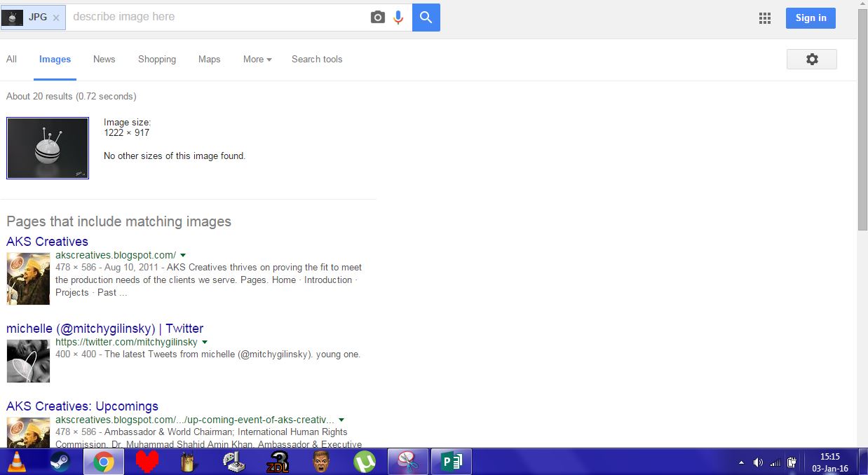
Task: Open the settings gear menu
Action: coord(811,60)
